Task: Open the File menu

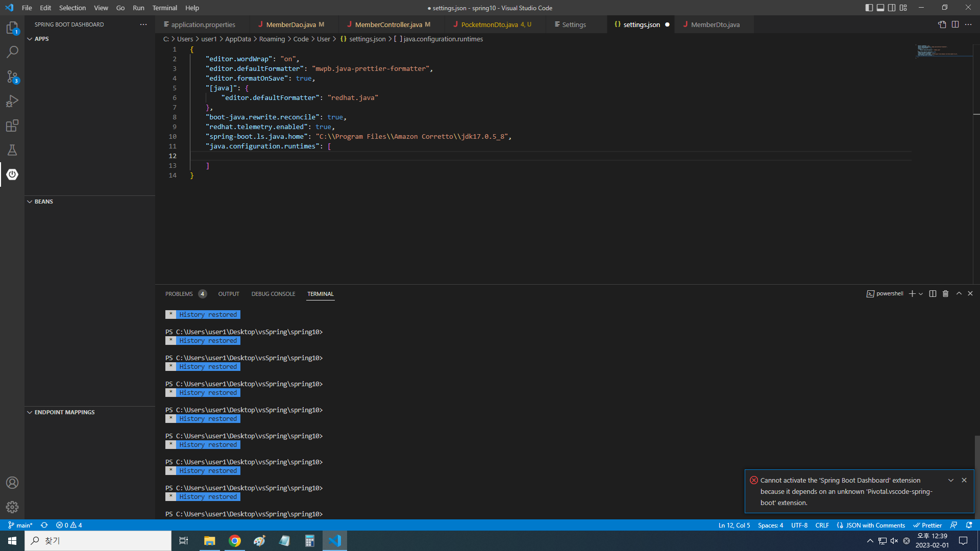Action: (x=27, y=8)
